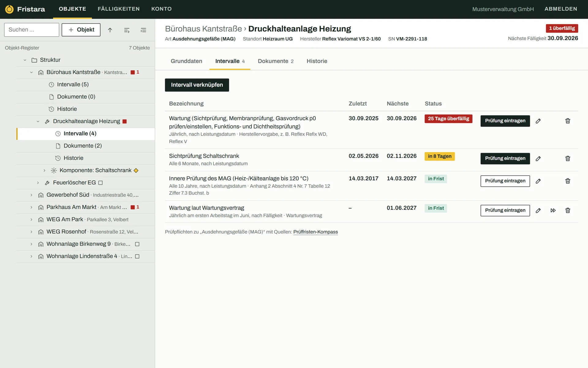Expand the Feuerlöscher EG node
Screen dimensions: 588x368
point(38,183)
